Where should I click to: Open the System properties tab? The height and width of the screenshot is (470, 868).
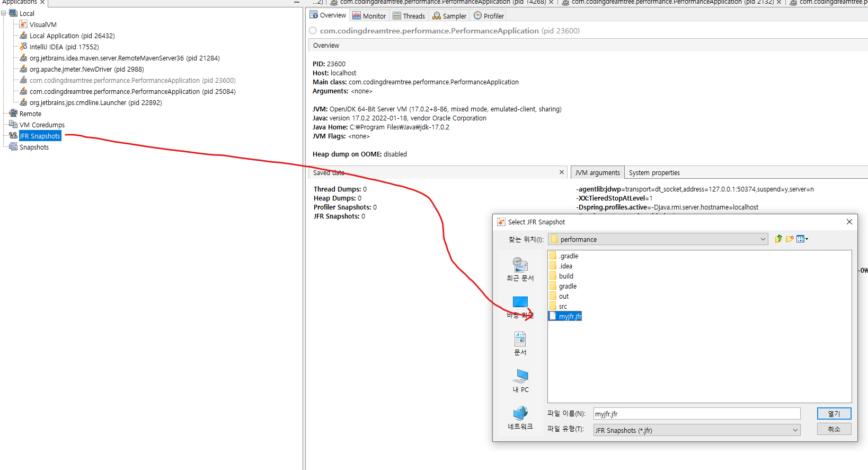(x=654, y=173)
